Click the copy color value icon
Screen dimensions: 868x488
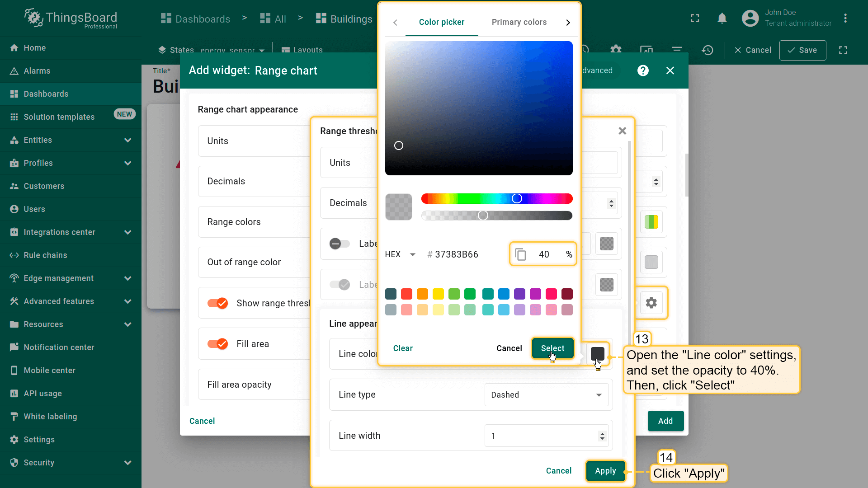click(x=520, y=254)
